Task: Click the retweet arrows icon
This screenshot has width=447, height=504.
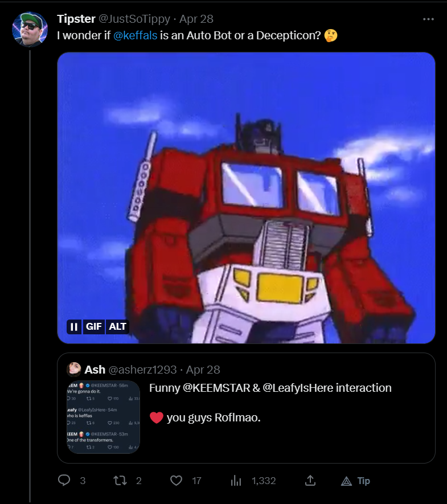Action: tap(120, 481)
